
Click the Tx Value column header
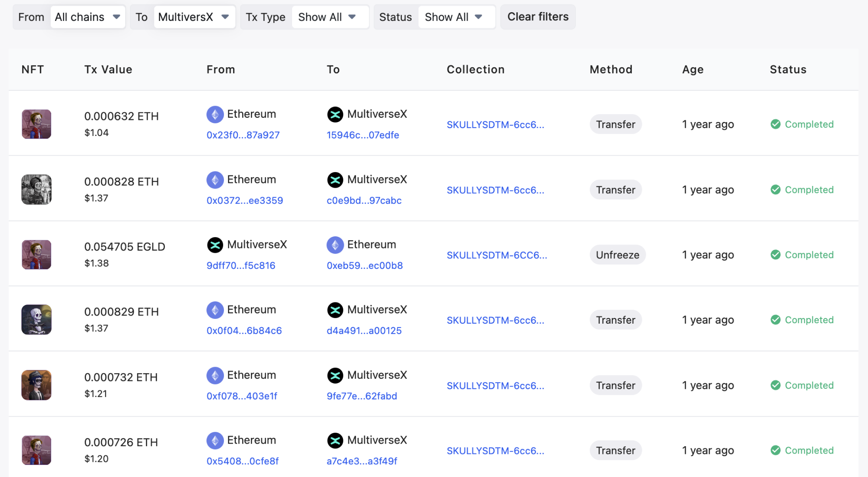coord(108,70)
